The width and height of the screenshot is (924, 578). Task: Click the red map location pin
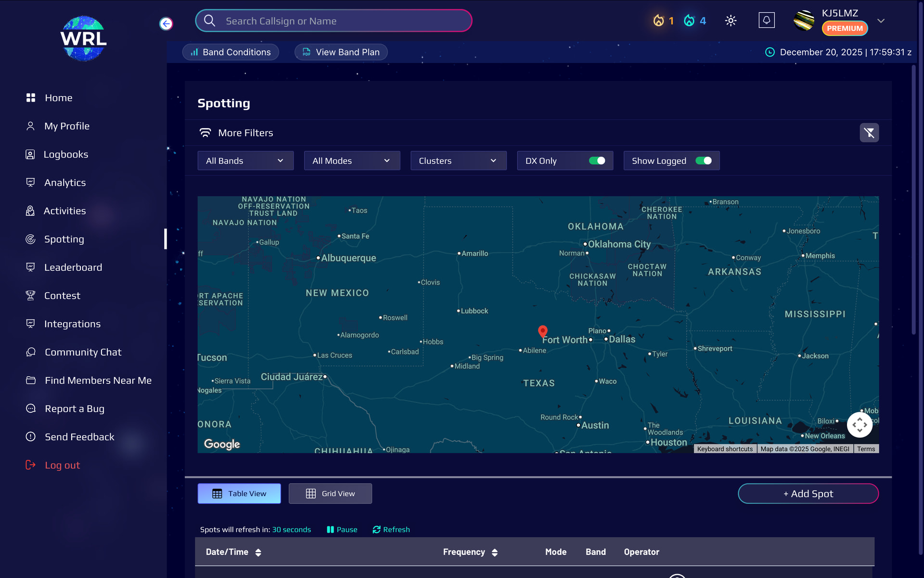pos(542,331)
